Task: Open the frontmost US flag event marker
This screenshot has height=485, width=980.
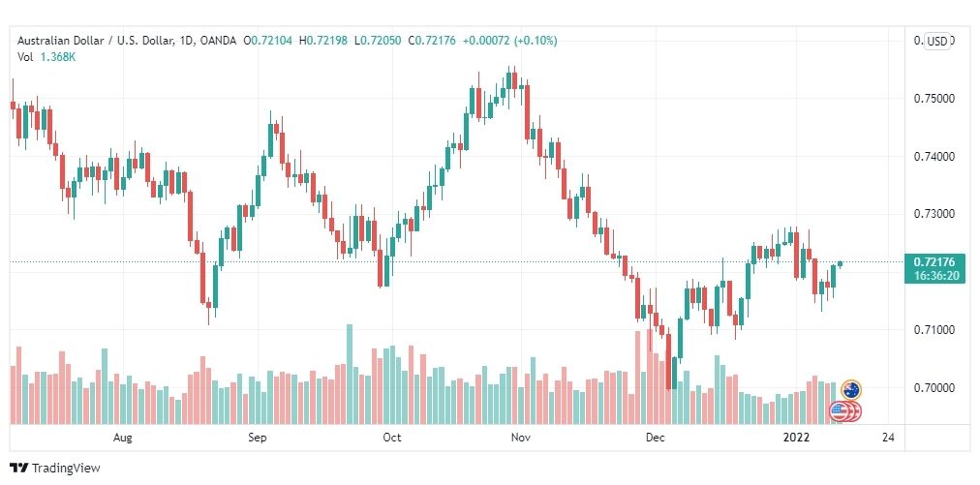Action: [x=839, y=411]
